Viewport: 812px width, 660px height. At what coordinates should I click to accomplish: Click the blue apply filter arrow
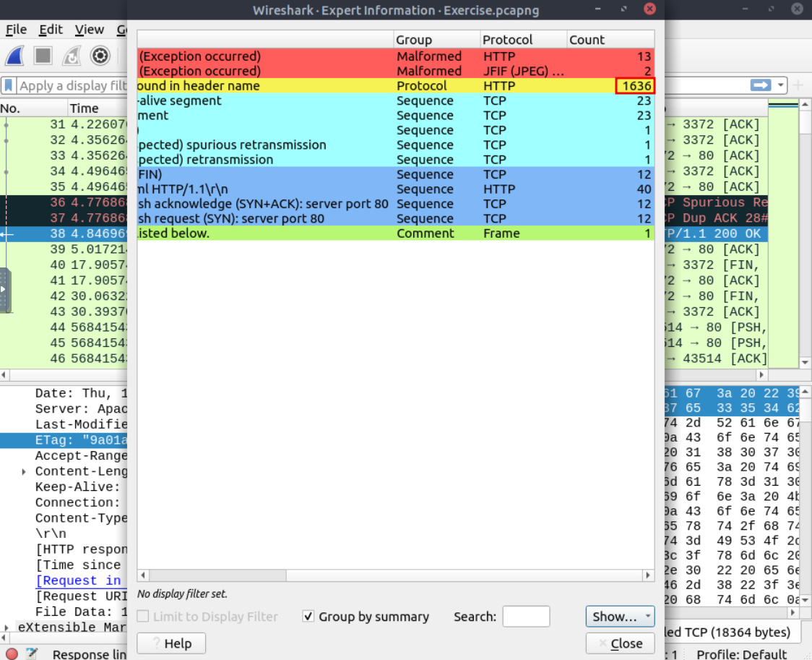click(x=760, y=85)
